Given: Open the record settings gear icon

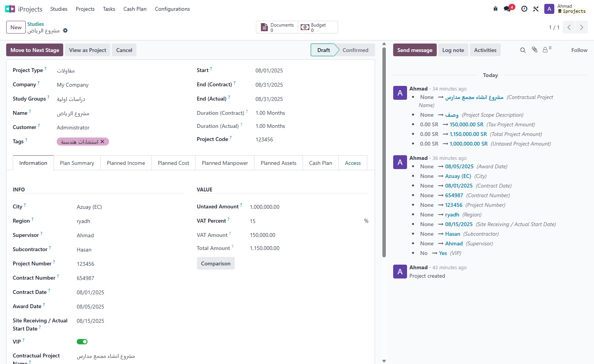Looking at the screenshot, I should click(66, 31).
